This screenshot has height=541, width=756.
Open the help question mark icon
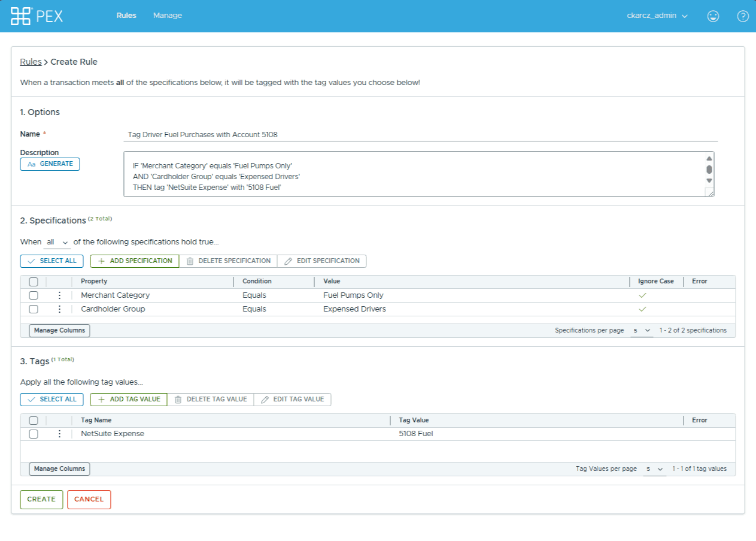coord(742,16)
